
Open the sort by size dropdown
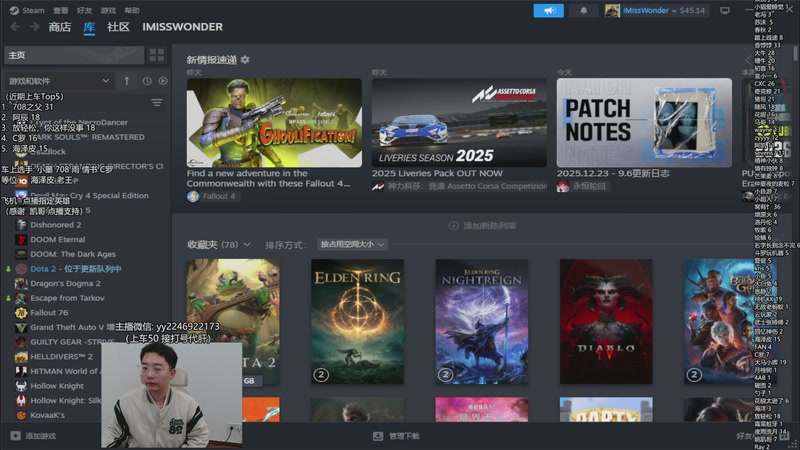point(352,244)
